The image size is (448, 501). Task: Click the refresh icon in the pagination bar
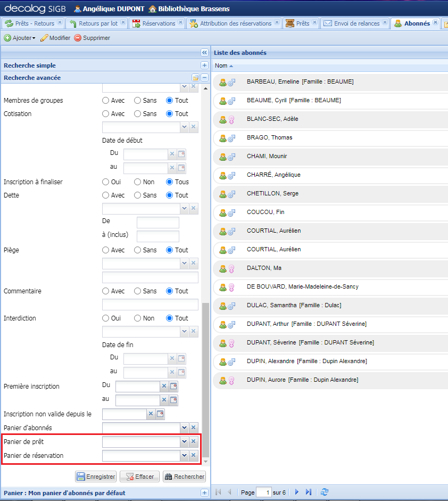[325, 492]
